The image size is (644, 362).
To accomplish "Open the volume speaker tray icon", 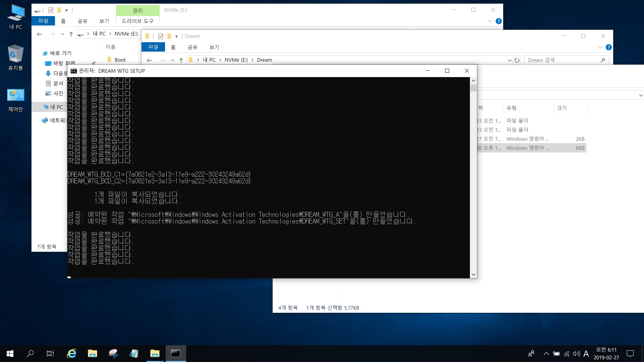I will (576, 354).
